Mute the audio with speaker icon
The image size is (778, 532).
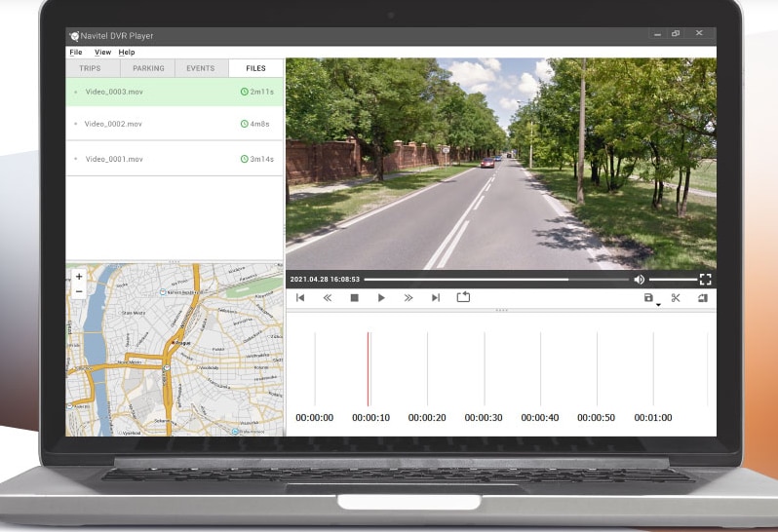pyautogui.click(x=640, y=280)
